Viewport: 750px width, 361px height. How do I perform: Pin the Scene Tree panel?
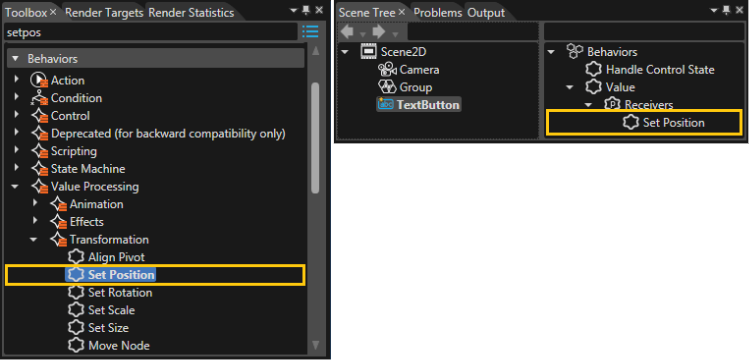727,10
